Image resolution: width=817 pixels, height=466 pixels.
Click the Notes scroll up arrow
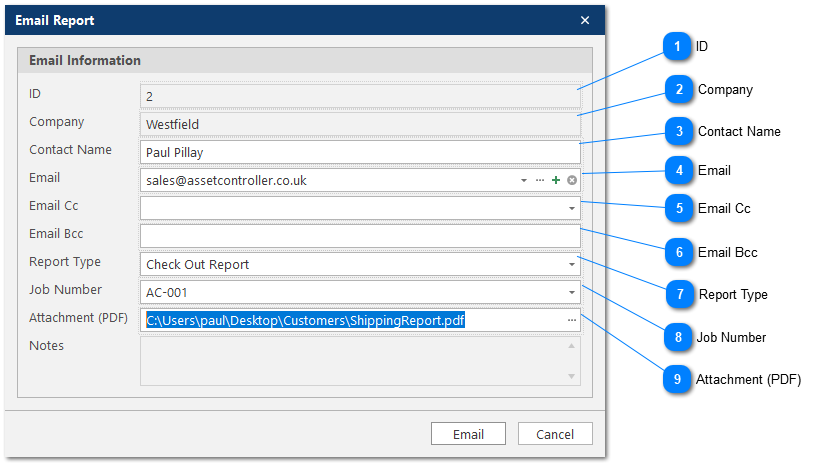click(572, 346)
